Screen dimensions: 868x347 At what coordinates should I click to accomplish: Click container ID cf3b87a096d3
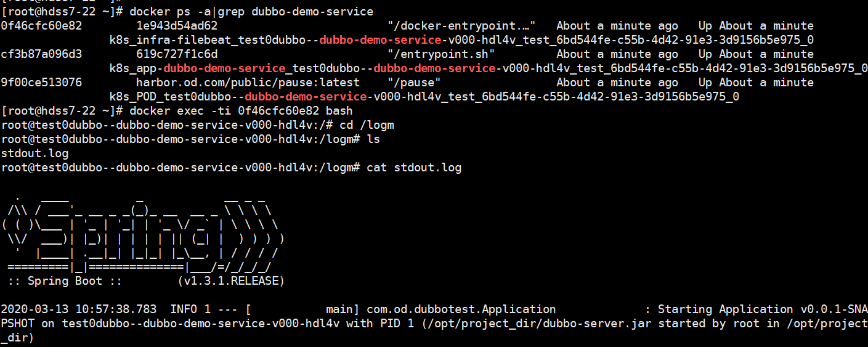[41, 54]
